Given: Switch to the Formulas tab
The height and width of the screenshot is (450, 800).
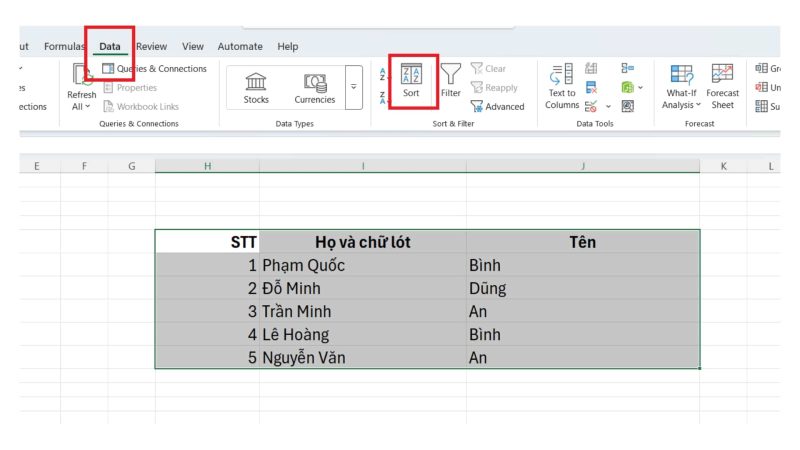Looking at the screenshot, I should pyautogui.click(x=64, y=46).
